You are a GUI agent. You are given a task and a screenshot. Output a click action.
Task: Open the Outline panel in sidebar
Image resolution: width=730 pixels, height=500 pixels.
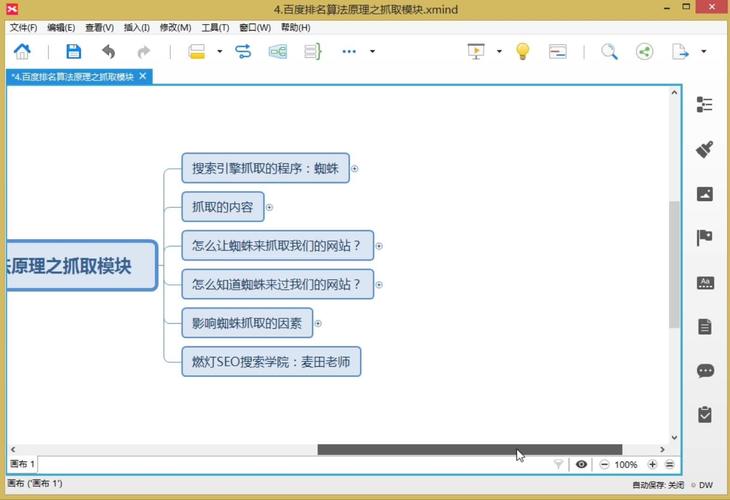tap(705, 105)
